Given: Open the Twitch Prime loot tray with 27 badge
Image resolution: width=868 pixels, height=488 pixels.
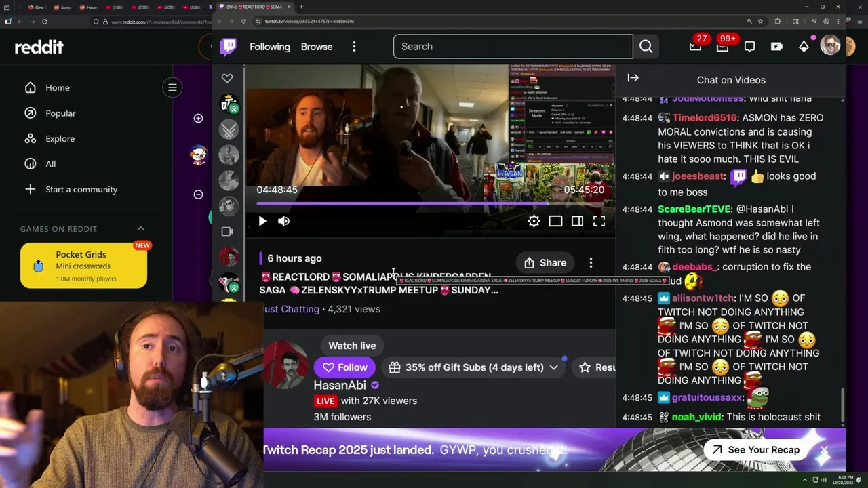Looking at the screenshot, I should 696,46.
